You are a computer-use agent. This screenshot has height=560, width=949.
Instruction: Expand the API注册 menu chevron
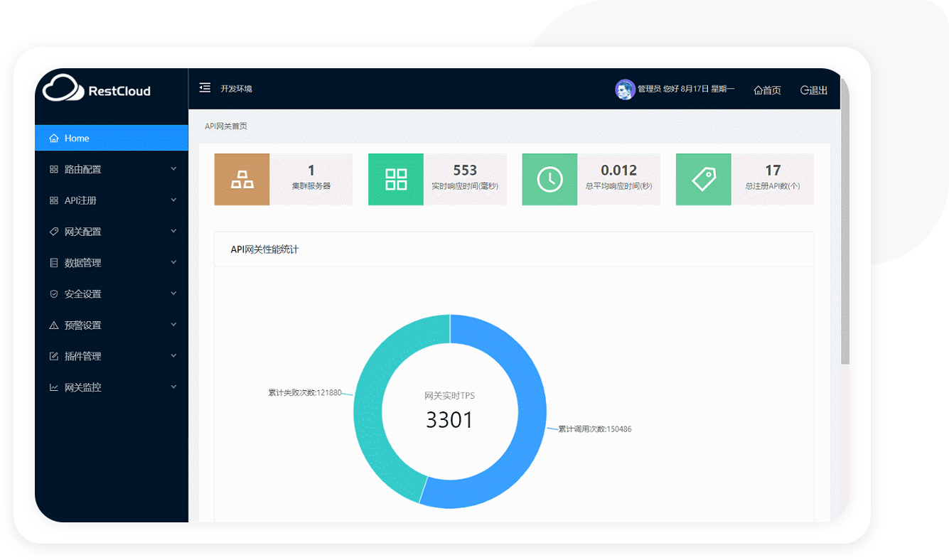pos(173,200)
